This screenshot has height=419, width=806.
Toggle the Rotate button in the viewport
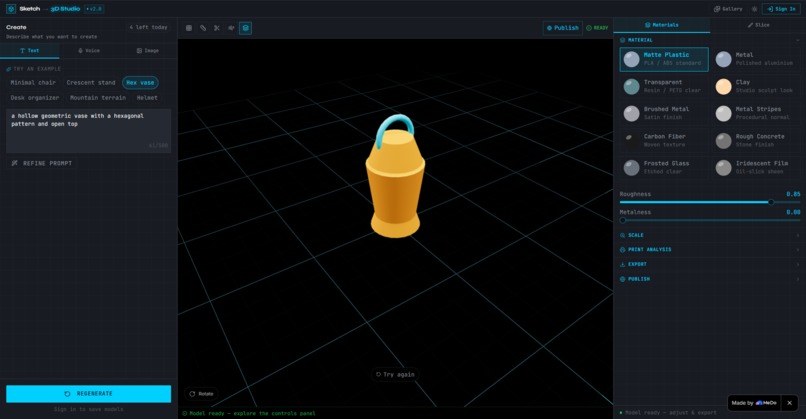[201, 394]
